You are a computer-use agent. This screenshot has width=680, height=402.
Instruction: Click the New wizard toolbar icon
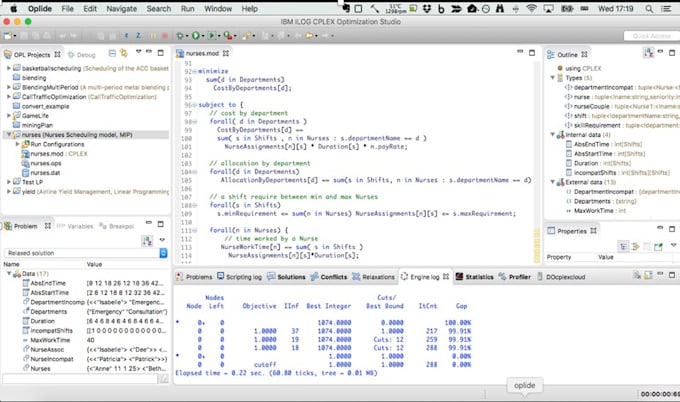coord(8,36)
